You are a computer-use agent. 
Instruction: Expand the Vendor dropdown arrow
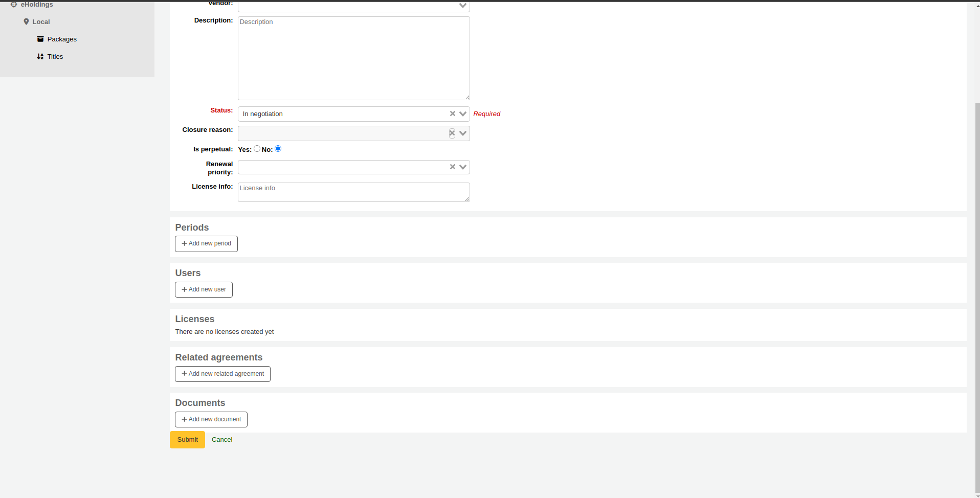(x=463, y=6)
